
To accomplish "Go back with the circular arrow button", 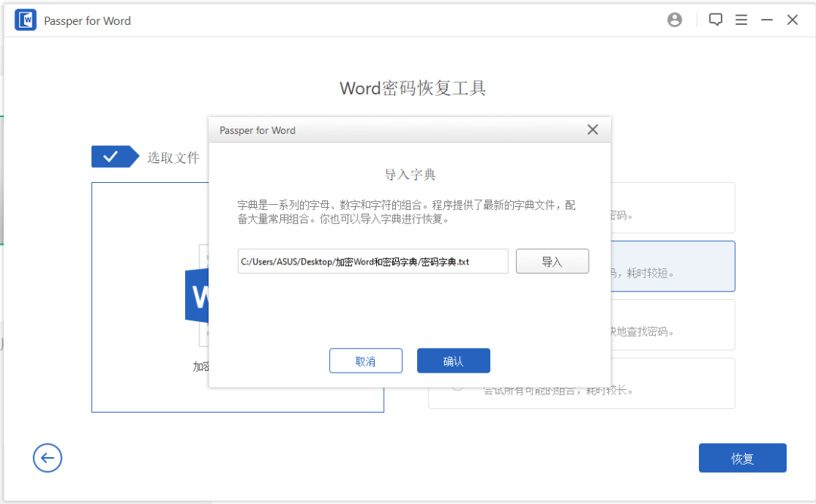I will (x=48, y=458).
